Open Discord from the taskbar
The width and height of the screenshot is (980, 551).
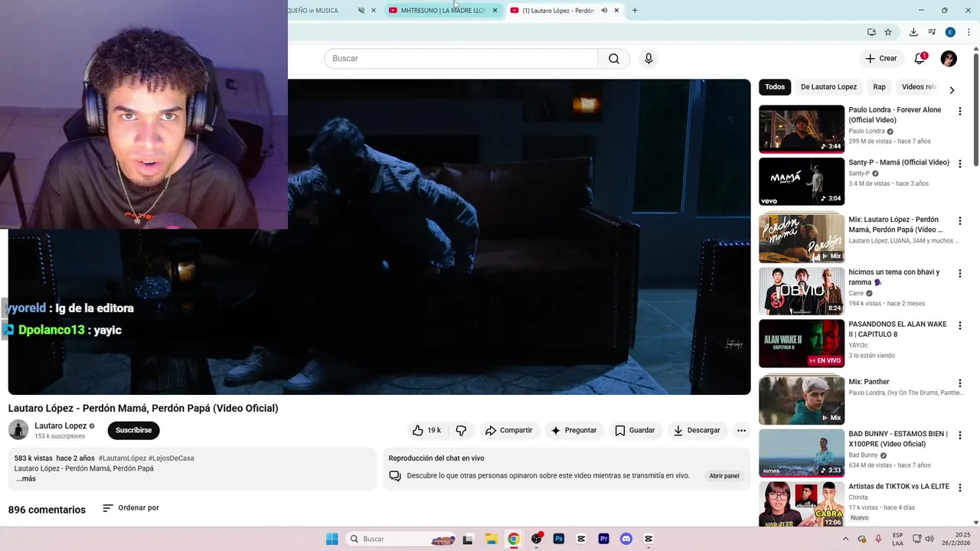point(626,539)
